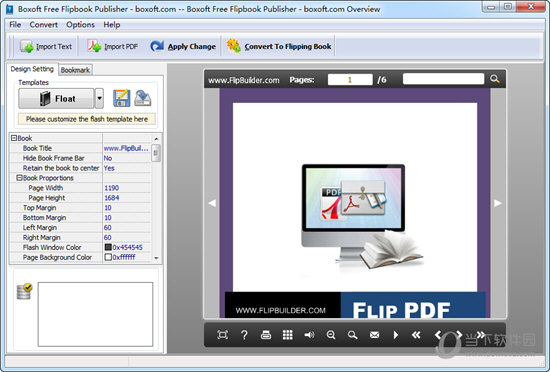Click the property list scrollbar thumb

click(156, 153)
